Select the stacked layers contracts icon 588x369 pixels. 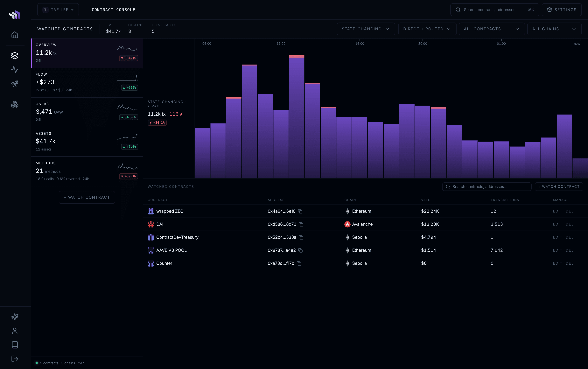pos(15,56)
